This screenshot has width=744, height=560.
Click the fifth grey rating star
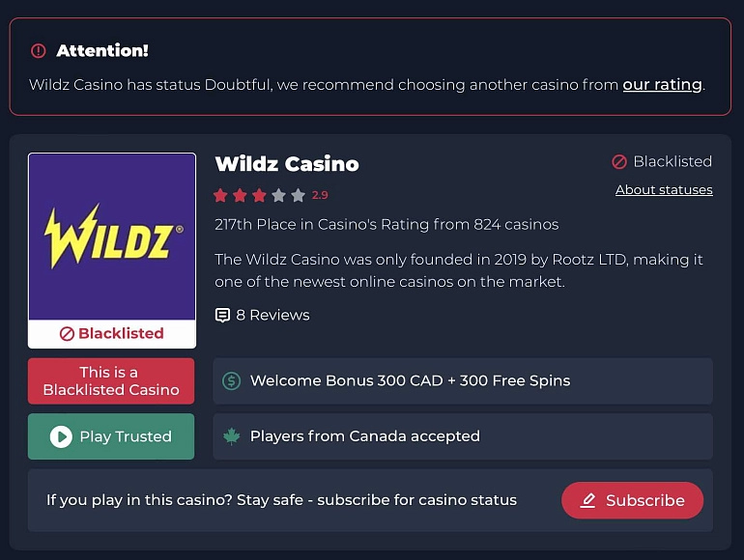pos(298,195)
